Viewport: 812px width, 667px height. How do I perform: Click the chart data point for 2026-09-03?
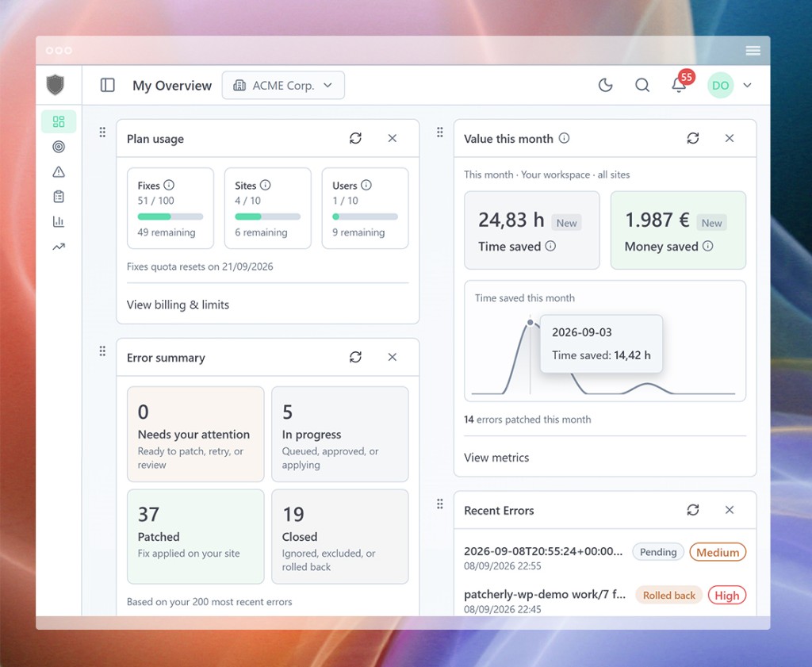click(x=530, y=323)
